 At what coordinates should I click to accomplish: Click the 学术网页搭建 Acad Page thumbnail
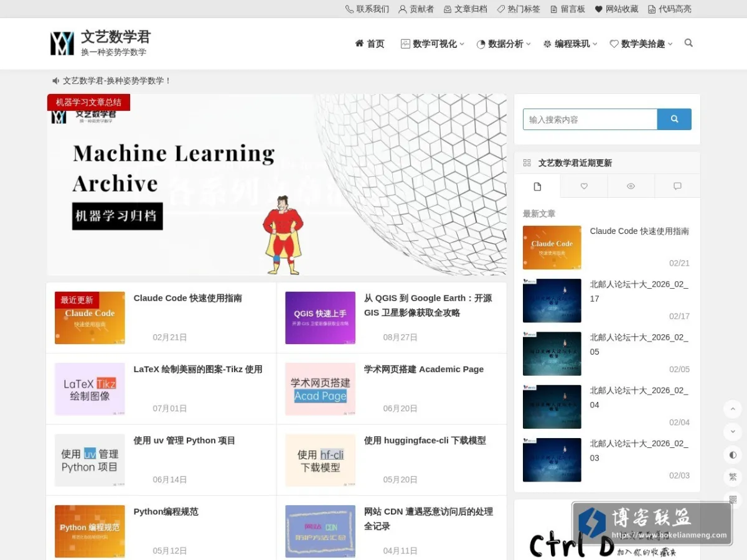[x=320, y=389]
